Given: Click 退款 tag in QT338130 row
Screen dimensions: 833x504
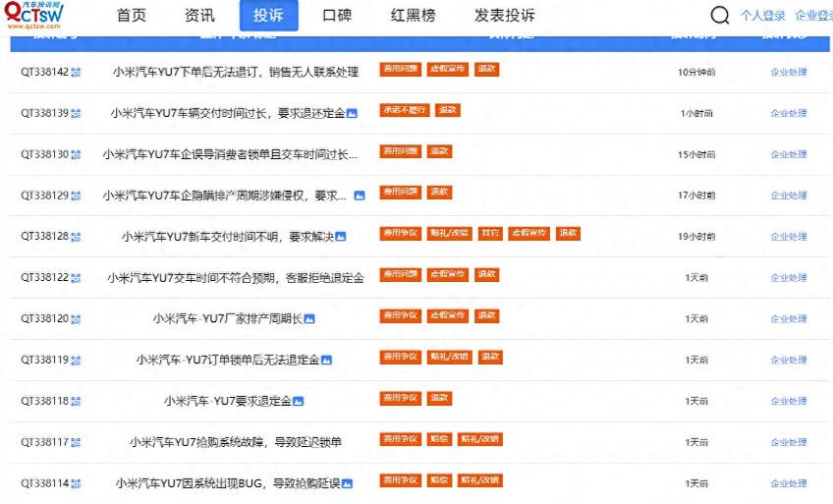Looking at the screenshot, I should (x=439, y=151).
